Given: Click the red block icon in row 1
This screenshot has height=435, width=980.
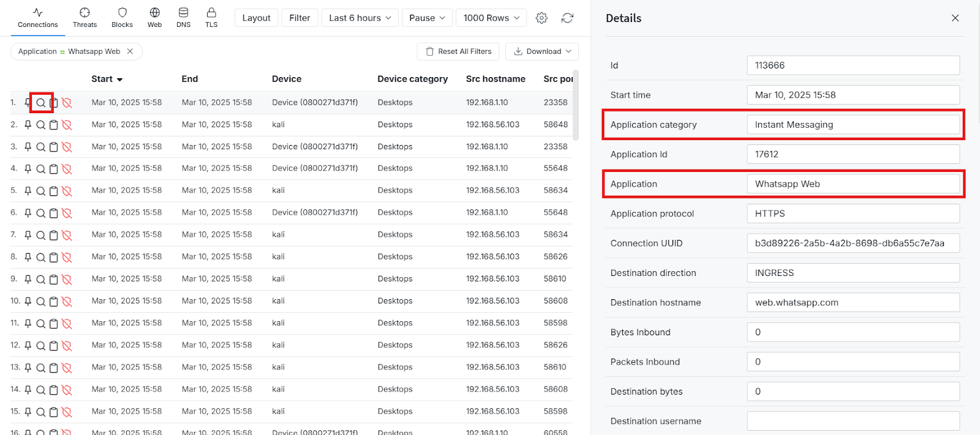Looking at the screenshot, I should click(x=67, y=103).
